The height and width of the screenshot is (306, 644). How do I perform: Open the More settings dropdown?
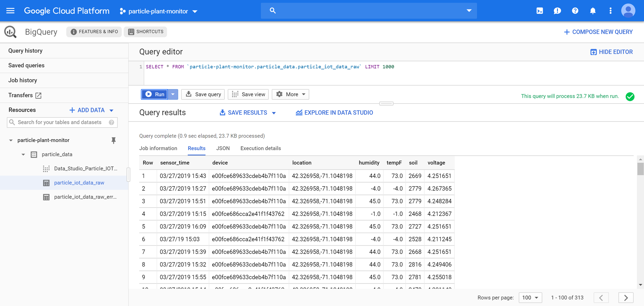click(x=290, y=94)
